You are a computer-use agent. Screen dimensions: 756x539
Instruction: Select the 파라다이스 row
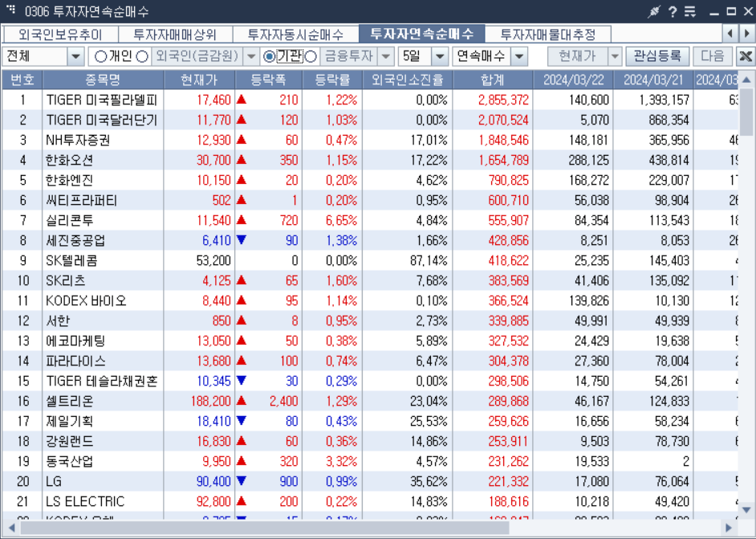[370, 361]
